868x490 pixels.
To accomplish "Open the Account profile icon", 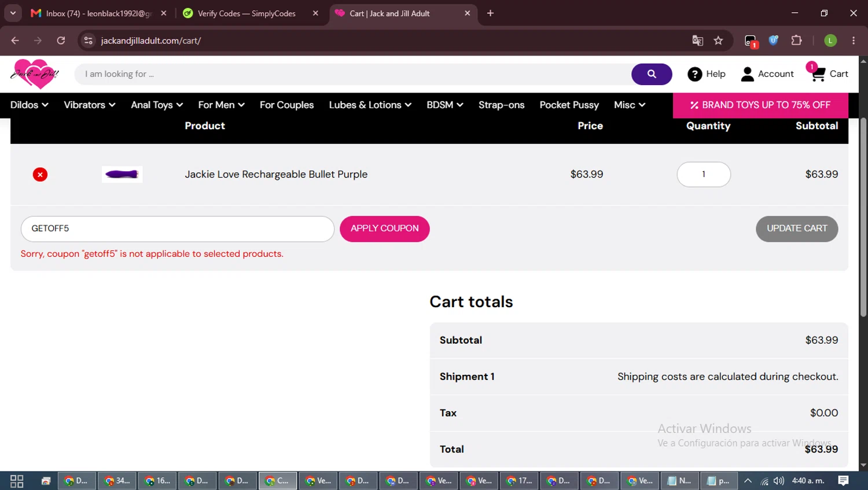I will (748, 74).
